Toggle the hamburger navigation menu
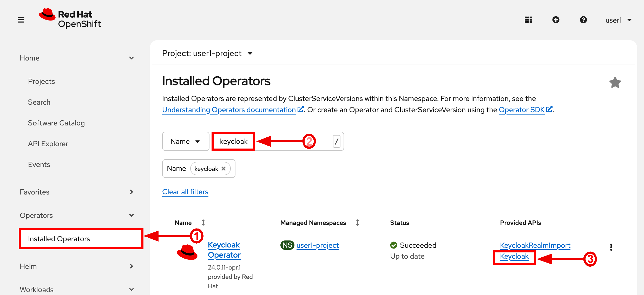The width and height of the screenshot is (644, 295). coord(21,20)
